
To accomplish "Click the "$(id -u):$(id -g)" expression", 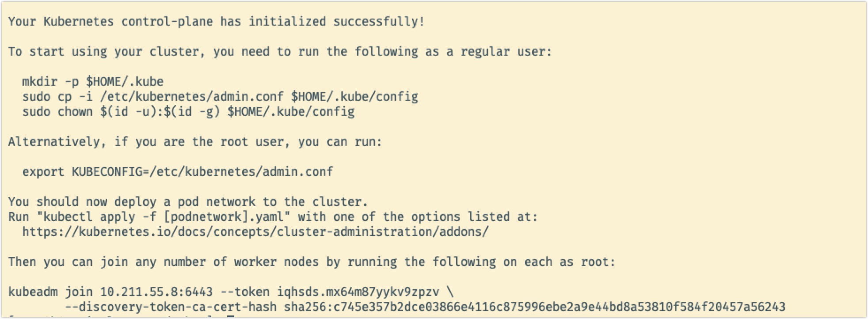I will 160,112.
